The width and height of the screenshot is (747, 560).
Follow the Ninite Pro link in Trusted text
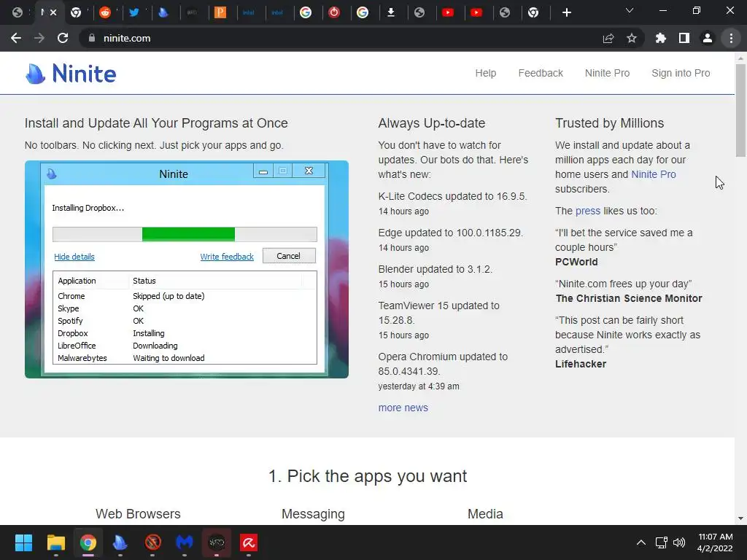[653, 174]
